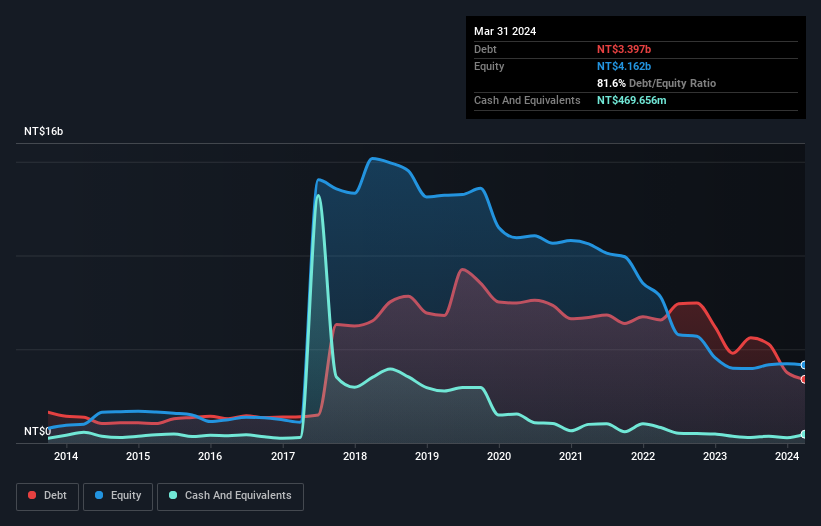Click the red Debt legend dot
Viewport: 821px width, 526px height.
(32, 495)
